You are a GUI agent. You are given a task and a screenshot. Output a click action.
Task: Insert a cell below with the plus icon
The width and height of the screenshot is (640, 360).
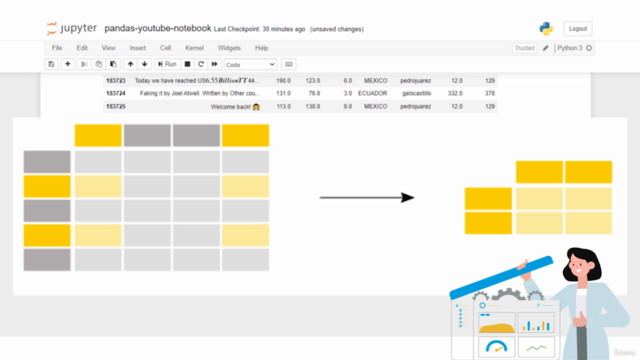pyautogui.click(x=68, y=64)
